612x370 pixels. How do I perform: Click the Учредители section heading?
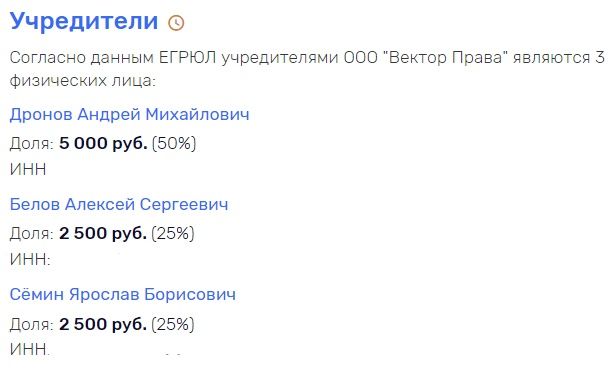pyautogui.click(x=84, y=21)
